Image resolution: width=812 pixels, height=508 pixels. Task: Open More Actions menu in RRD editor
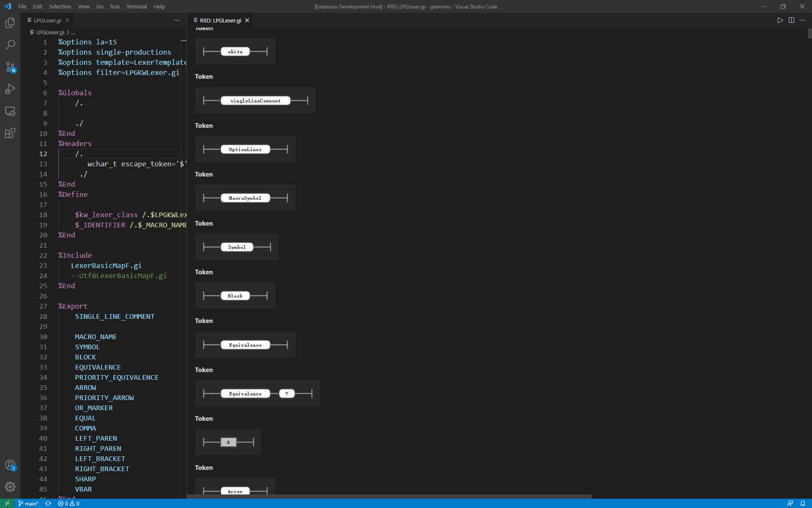coord(802,20)
